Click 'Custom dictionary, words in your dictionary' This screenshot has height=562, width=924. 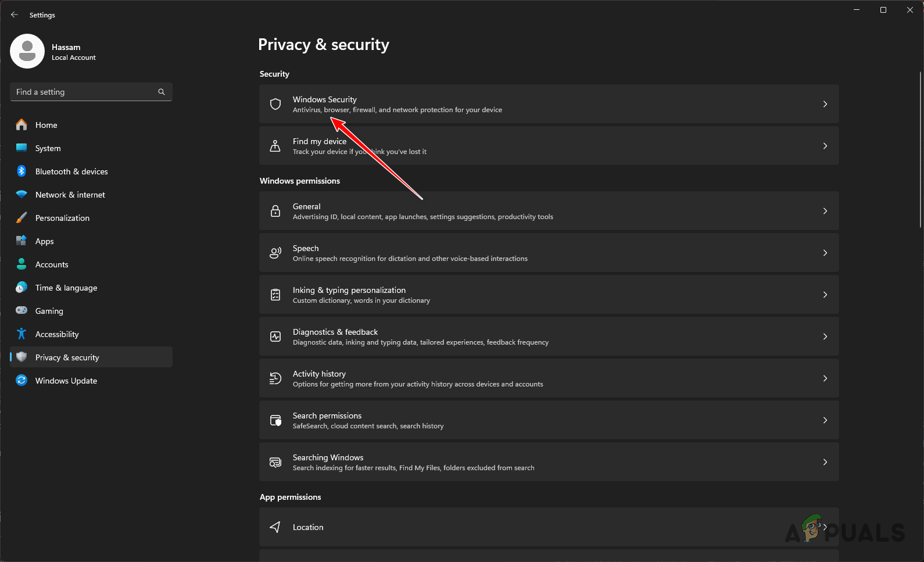point(361,300)
